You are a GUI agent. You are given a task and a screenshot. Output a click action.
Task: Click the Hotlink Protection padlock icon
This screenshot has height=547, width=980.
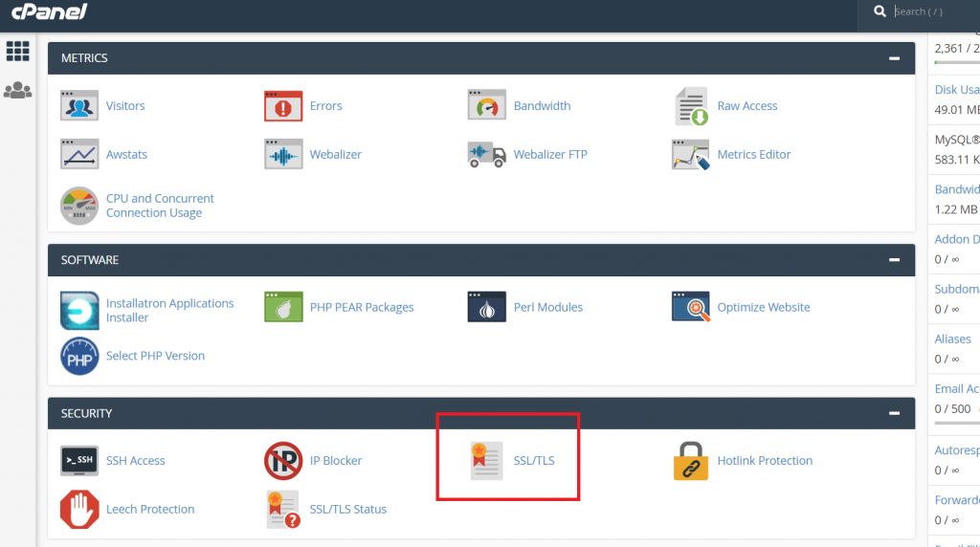pos(691,461)
